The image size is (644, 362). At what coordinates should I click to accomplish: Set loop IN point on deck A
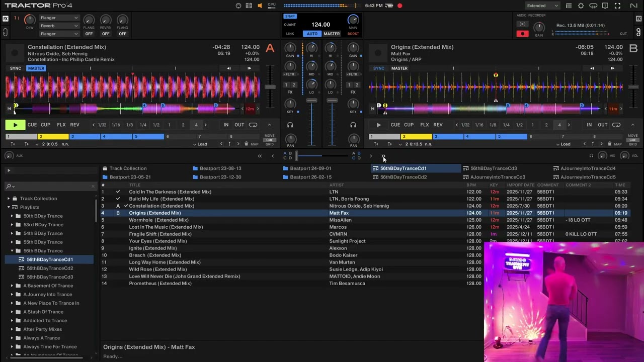(x=226, y=125)
